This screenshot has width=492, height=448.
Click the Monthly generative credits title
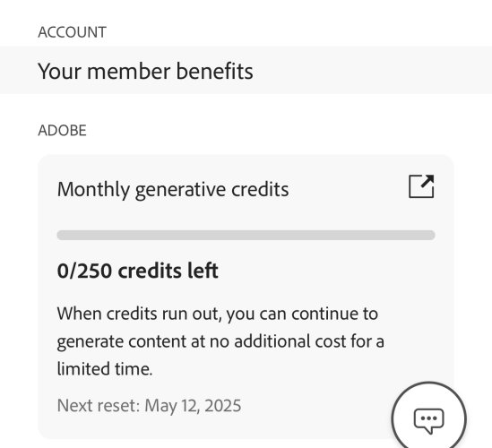coord(173,190)
